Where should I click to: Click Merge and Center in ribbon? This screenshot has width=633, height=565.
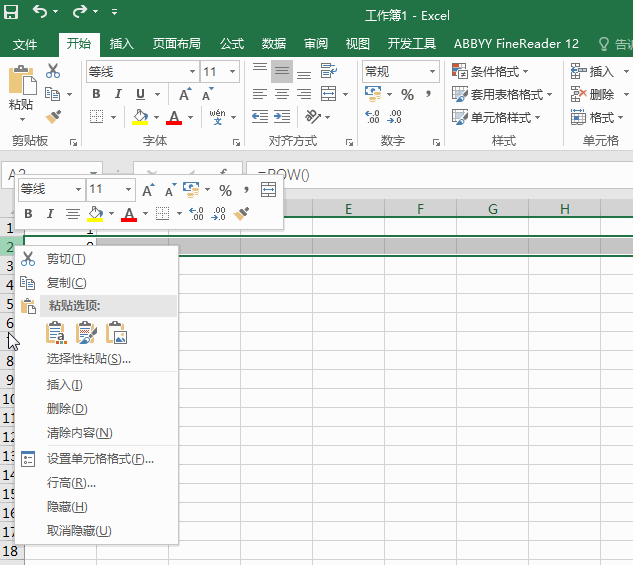coord(329,94)
